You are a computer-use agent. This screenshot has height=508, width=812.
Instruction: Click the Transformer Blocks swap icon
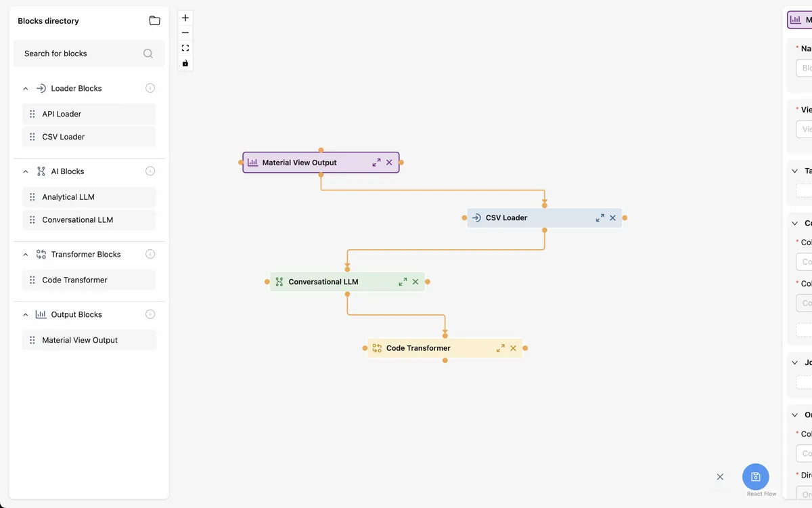pos(41,255)
